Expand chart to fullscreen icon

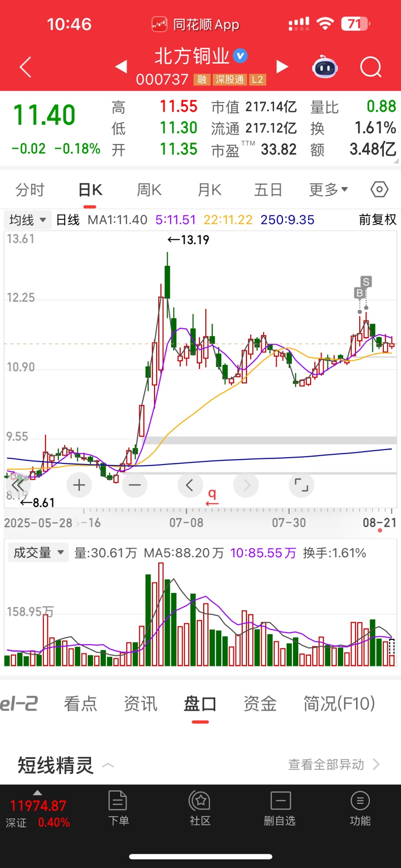click(301, 485)
